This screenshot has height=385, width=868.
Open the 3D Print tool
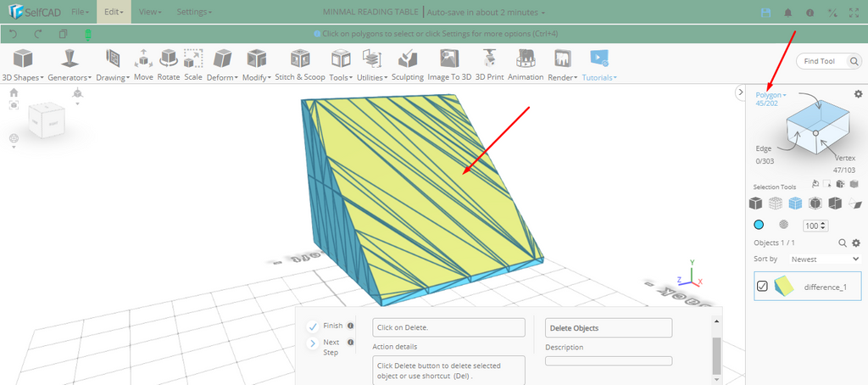click(x=489, y=64)
